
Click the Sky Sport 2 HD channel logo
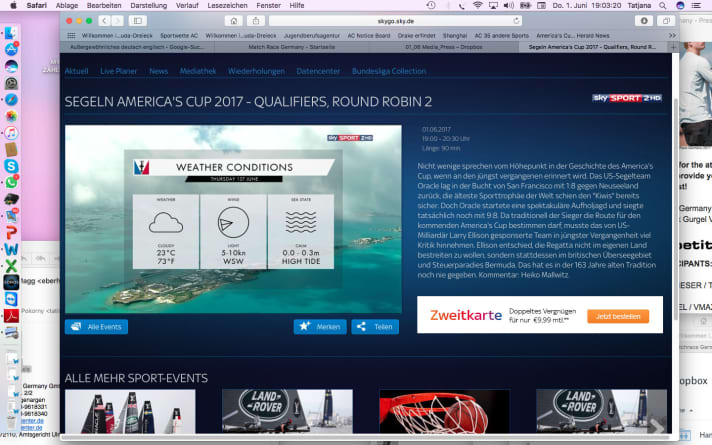(627, 98)
